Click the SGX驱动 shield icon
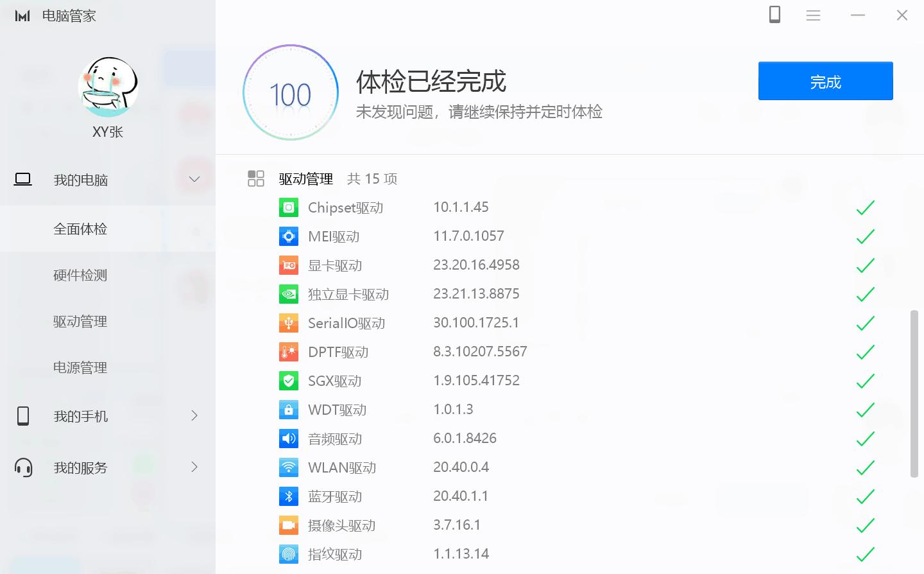This screenshot has width=924, height=574. [x=289, y=381]
